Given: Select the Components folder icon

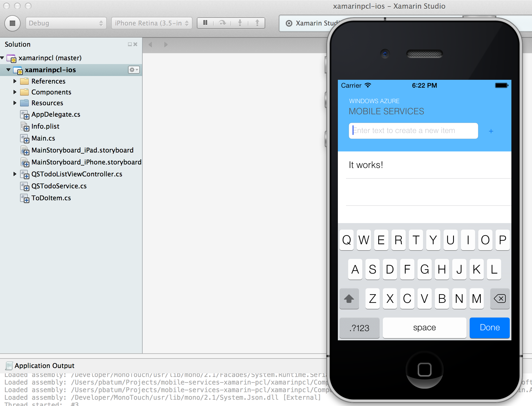Looking at the screenshot, I should pyautogui.click(x=24, y=92).
